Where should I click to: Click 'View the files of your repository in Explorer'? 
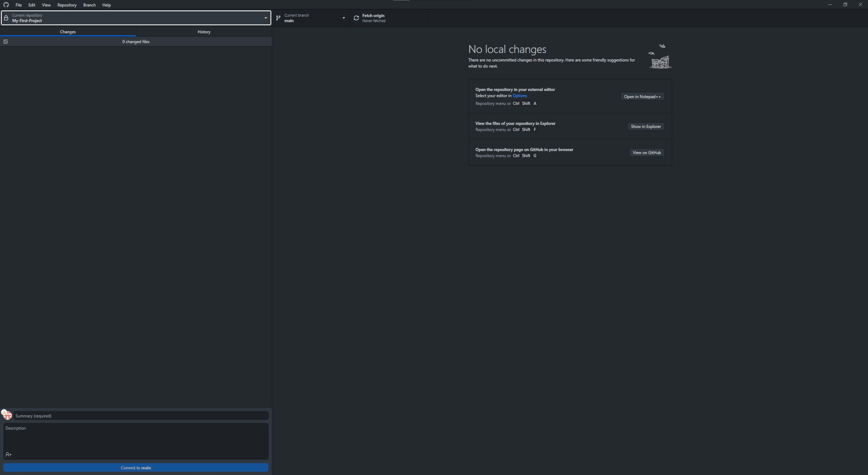tap(515, 123)
